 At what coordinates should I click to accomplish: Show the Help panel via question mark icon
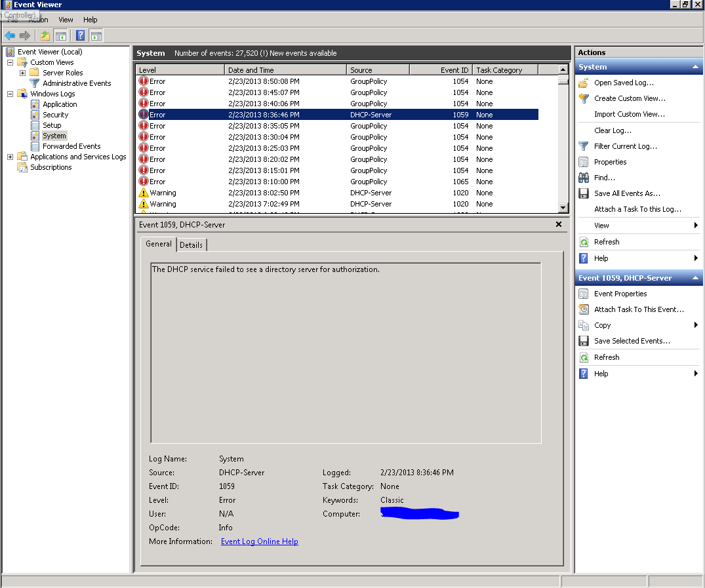80,35
